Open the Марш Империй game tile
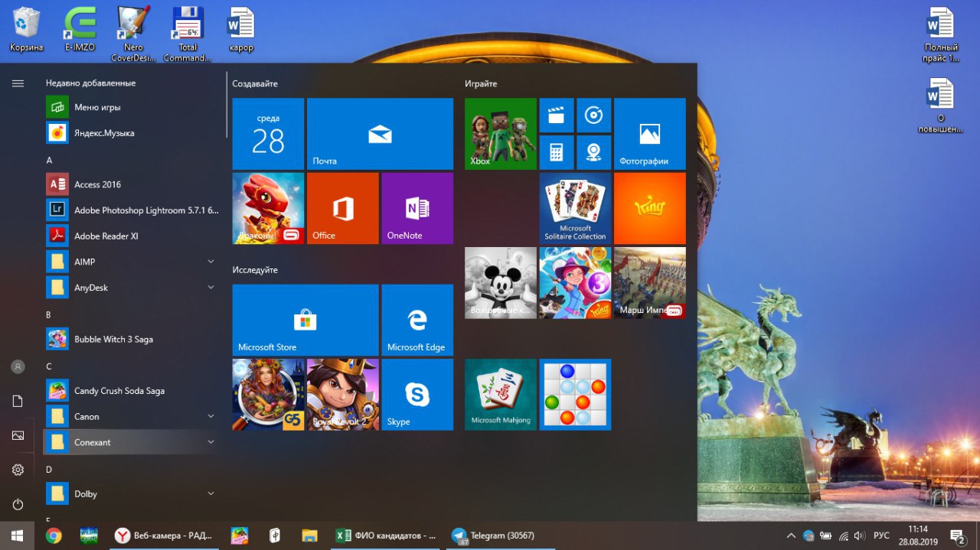This screenshot has height=550, width=980. point(650,283)
